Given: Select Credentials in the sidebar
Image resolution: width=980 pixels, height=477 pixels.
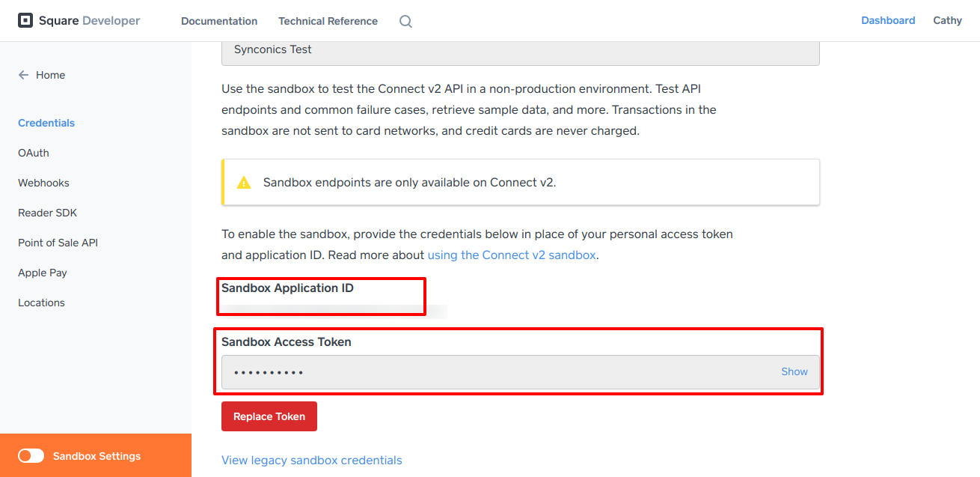Looking at the screenshot, I should (x=46, y=123).
